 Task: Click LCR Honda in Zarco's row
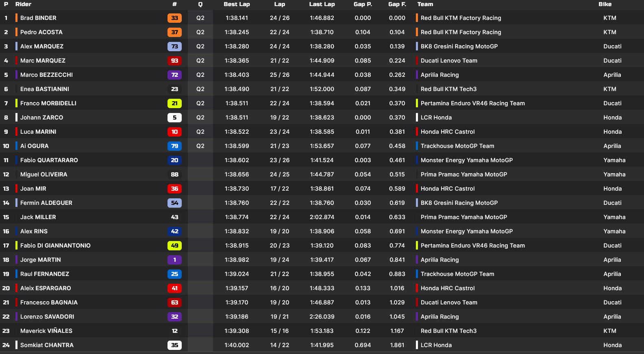[x=436, y=117]
